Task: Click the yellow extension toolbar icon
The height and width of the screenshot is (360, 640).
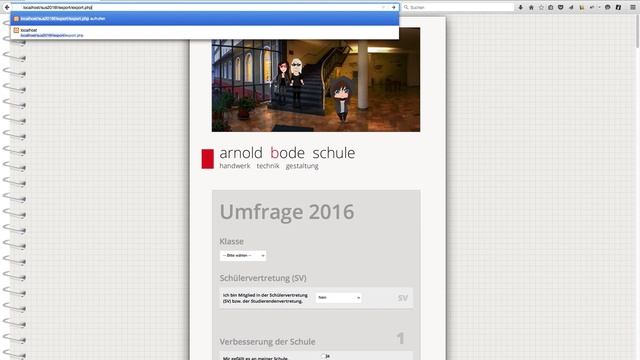Action: pos(582,7)
